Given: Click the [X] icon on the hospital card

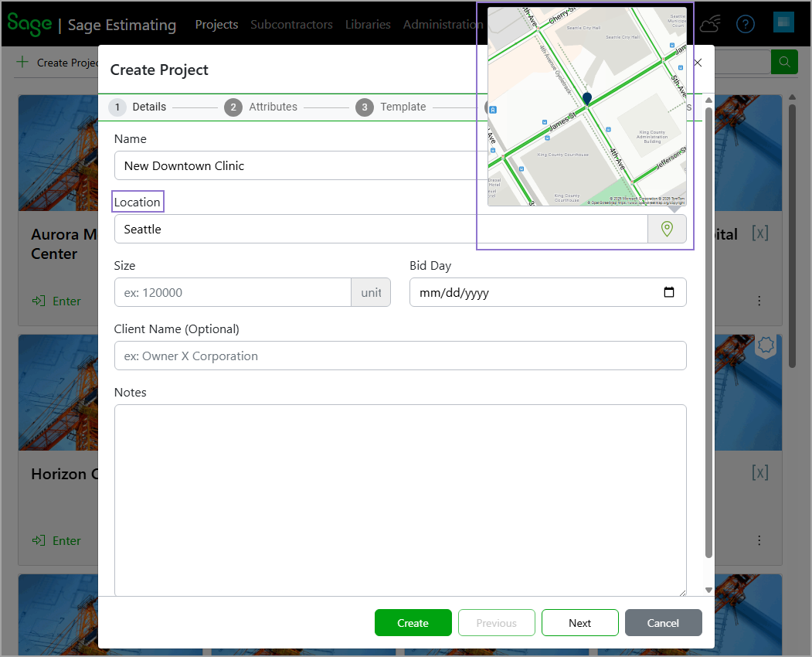Looking at the screenshot, I should (x=760, y=233).
